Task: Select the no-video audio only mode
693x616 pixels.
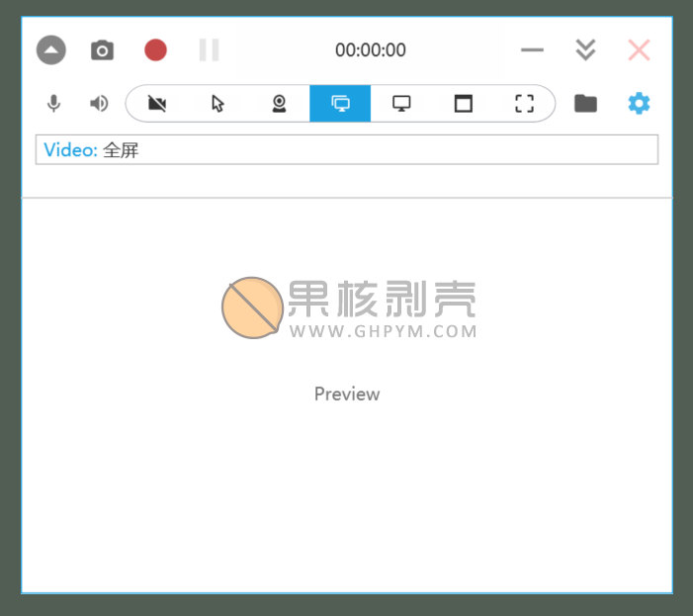Action: coord(157,104)
